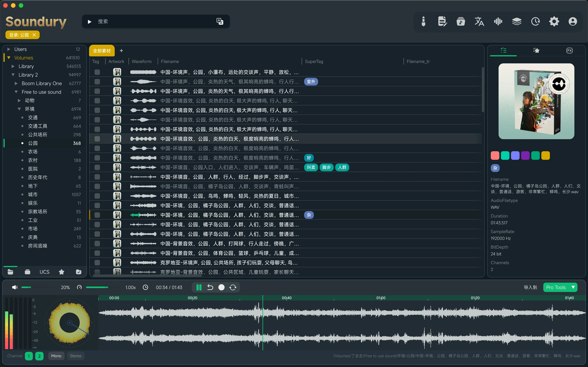Check the box for the 小瀑布 row

point(97,72)
